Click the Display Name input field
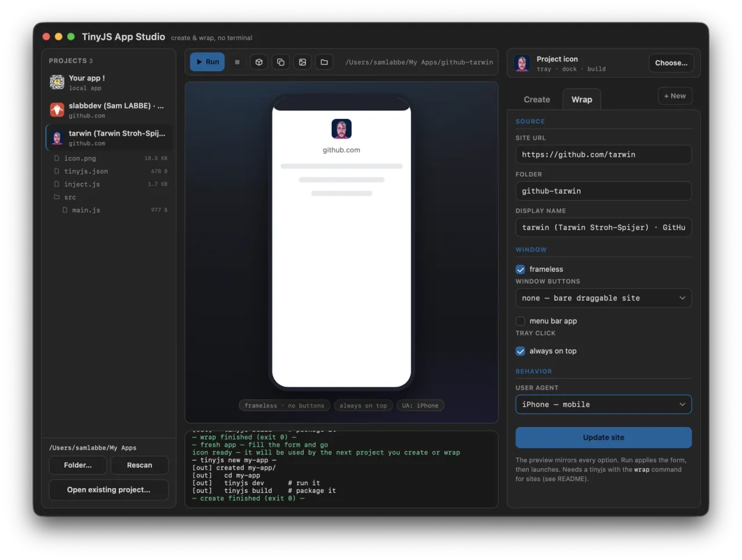This screenshot has height=560, width=742. pos(603,228)
